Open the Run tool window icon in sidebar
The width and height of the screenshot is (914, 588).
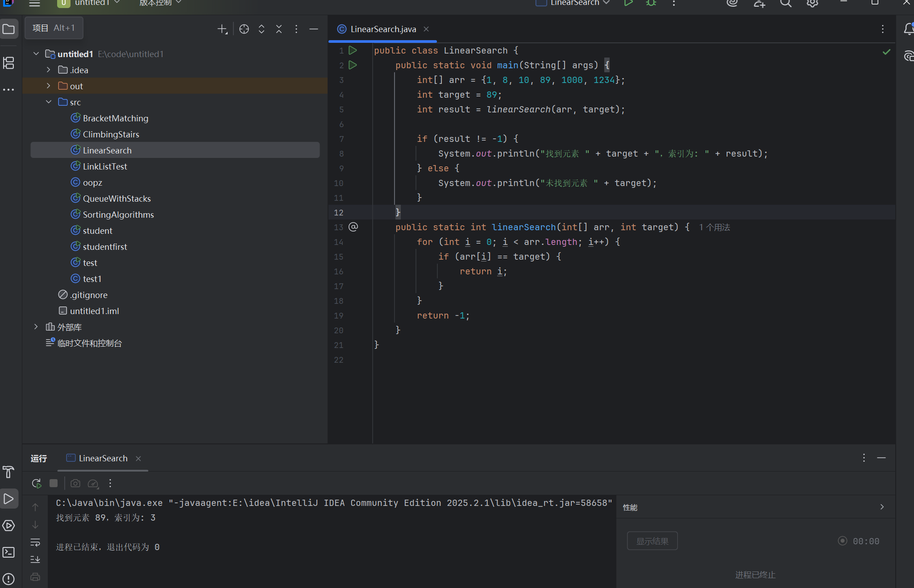click(x=8, y=499)
